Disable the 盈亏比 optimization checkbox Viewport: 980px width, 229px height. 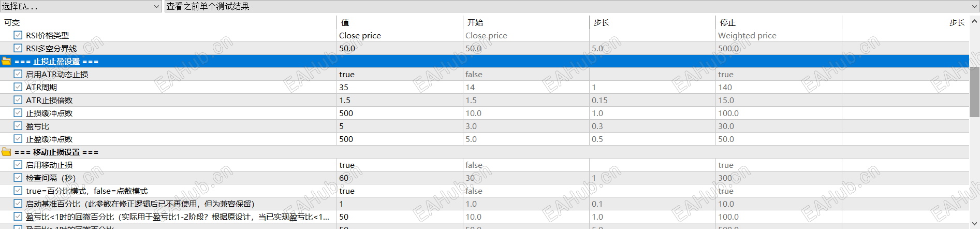point(18,126)
